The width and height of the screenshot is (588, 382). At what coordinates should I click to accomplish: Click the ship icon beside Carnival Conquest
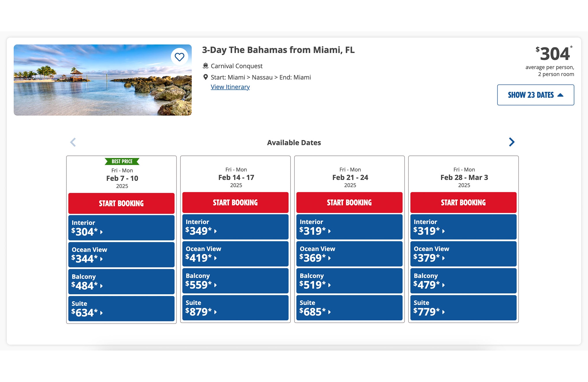pos(205,65)
